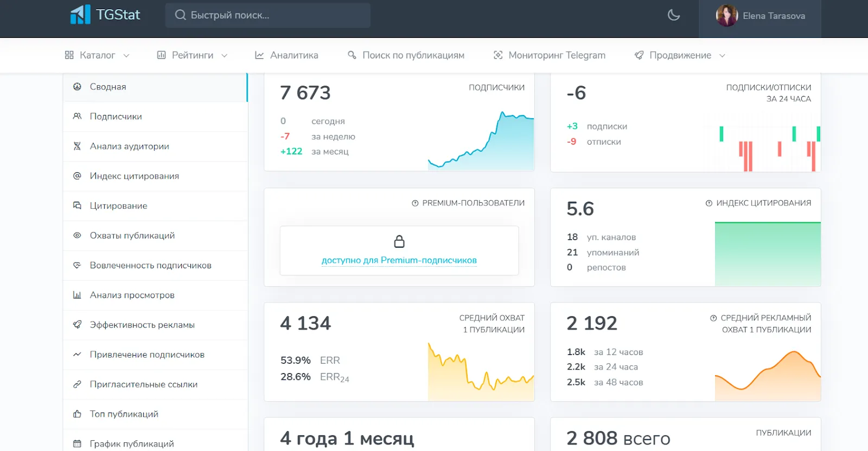868x451 pixels.
Task: Open Мониторинг Telegram in the top menu
Action: [x=549, y=55]
